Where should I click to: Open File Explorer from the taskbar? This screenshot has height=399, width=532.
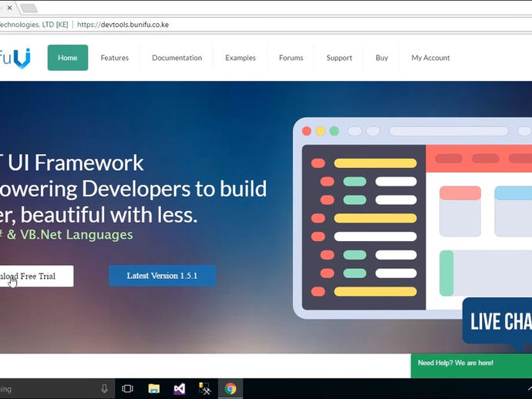click(153, 388)
